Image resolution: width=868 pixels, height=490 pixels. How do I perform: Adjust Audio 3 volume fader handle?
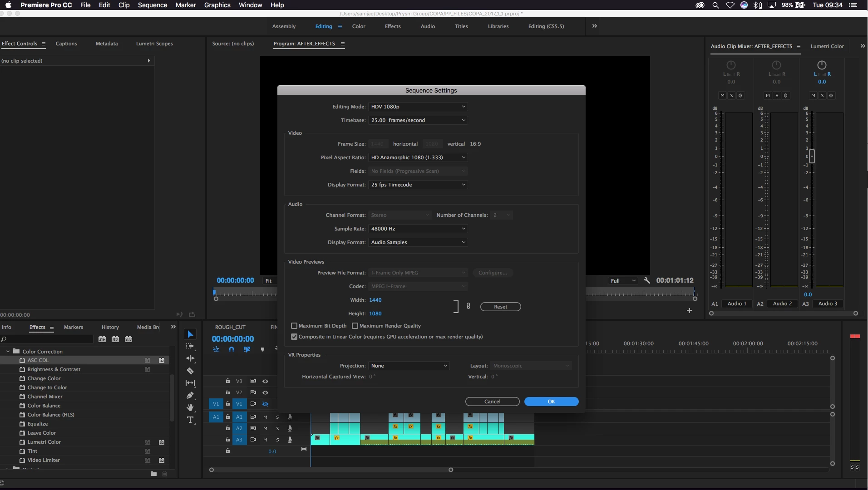812,157
